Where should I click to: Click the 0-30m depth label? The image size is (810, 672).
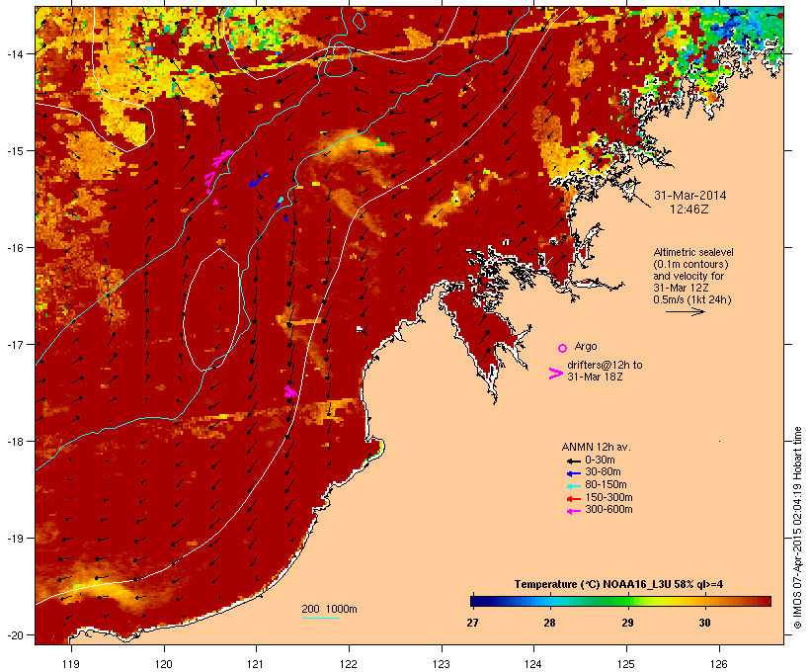tap(600, 461)
